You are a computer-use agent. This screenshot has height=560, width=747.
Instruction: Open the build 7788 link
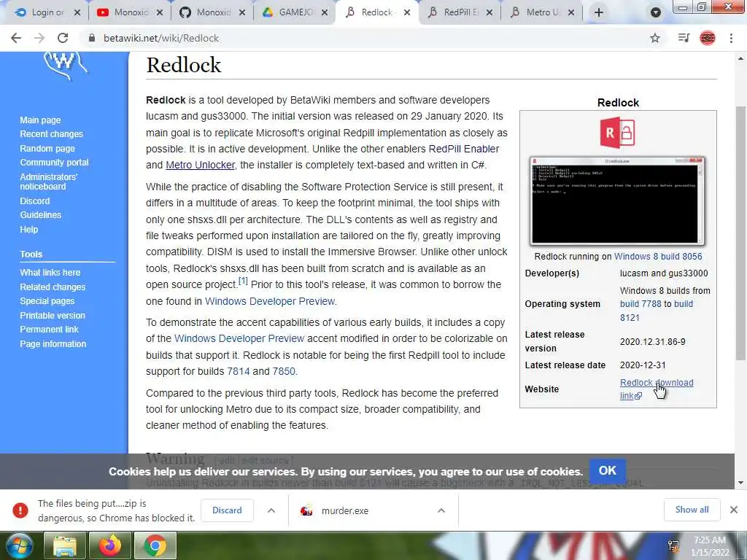coord(640,304)
